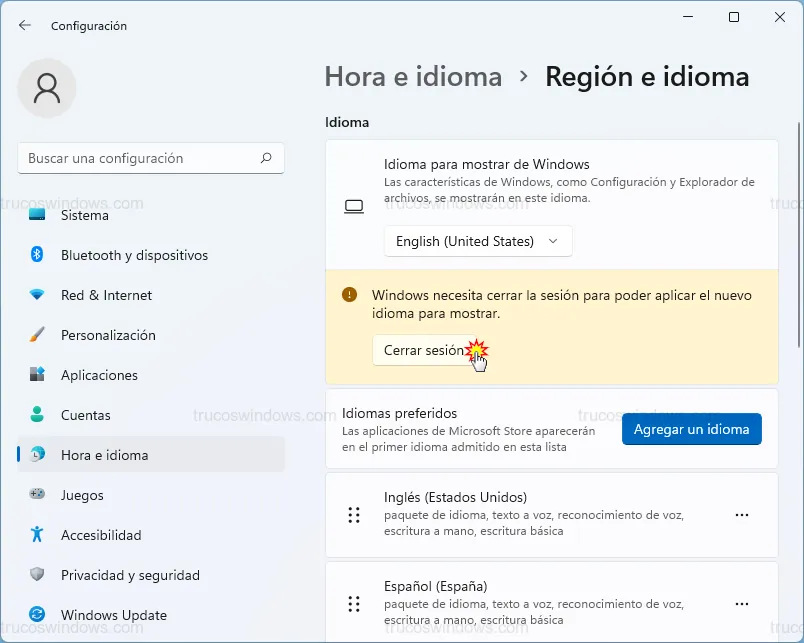Select the Bluetooth y dispositivos icon

click(x=37, y=255)
